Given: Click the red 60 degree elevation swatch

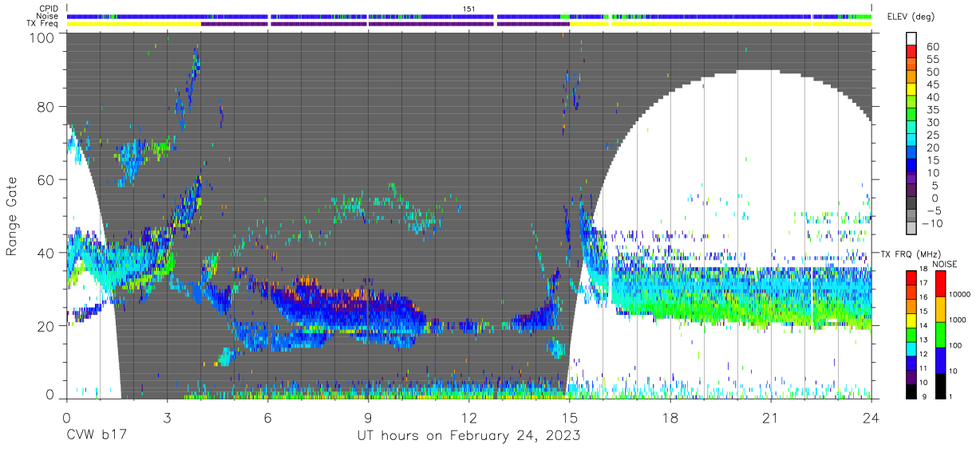Looking at the screenshot, I should pyautogui.click(x=911, y=47).
